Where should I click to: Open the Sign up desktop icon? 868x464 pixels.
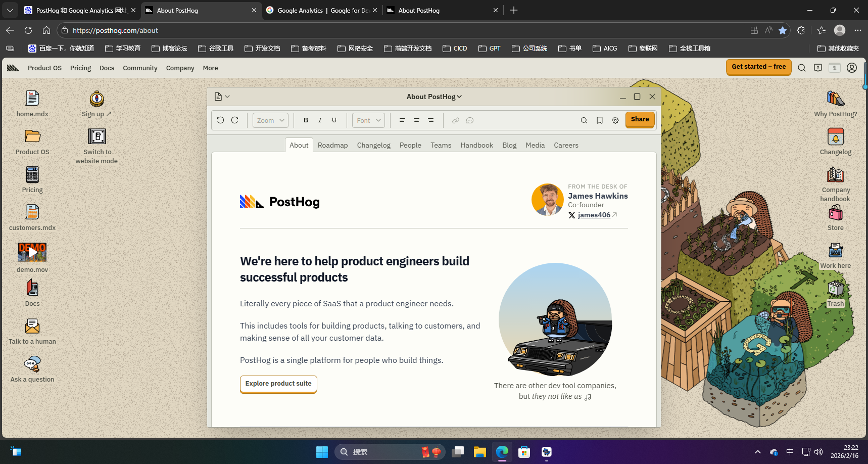point(97,104)
